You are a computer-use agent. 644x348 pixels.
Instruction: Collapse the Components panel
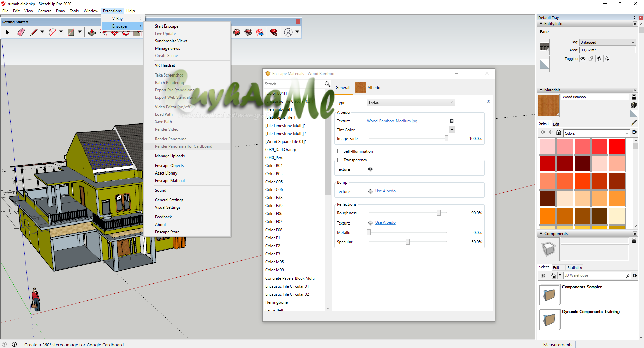[x=541, y=234]
